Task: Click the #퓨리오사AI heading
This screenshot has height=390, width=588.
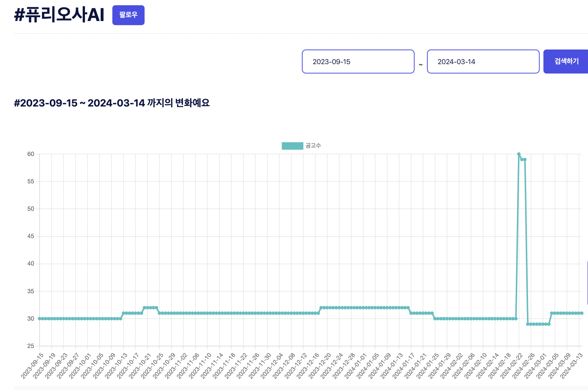Action: click(x=59, y=15)
